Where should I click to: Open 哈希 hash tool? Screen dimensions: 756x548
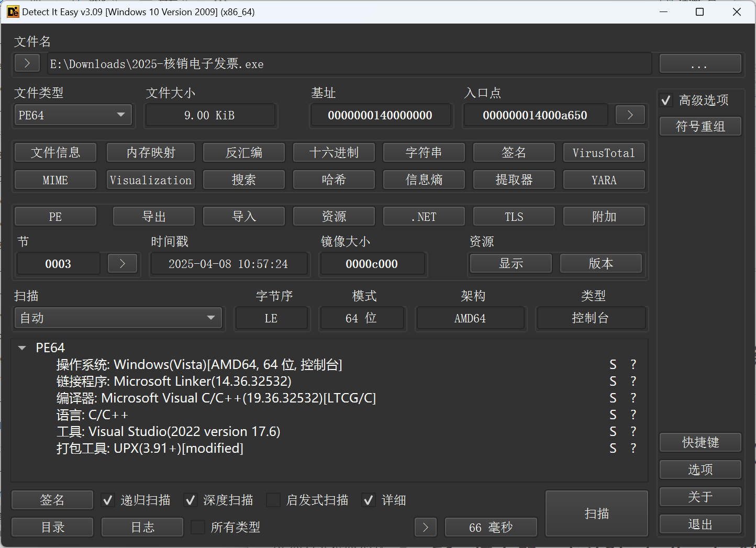(x=334, y=180)
